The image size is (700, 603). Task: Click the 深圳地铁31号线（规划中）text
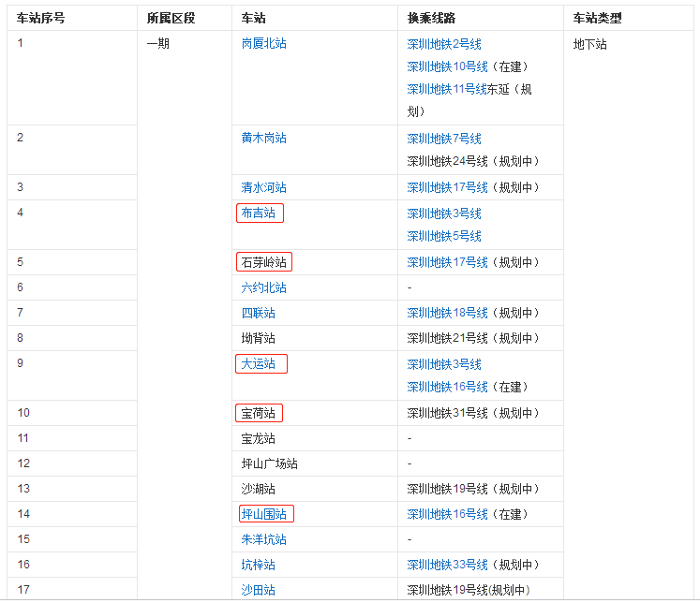pyautogui.click(x=473, y=414)
